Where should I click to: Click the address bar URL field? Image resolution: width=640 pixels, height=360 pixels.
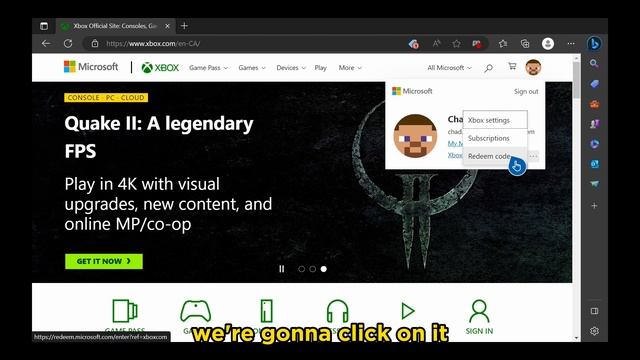click(x=245, y=43)
